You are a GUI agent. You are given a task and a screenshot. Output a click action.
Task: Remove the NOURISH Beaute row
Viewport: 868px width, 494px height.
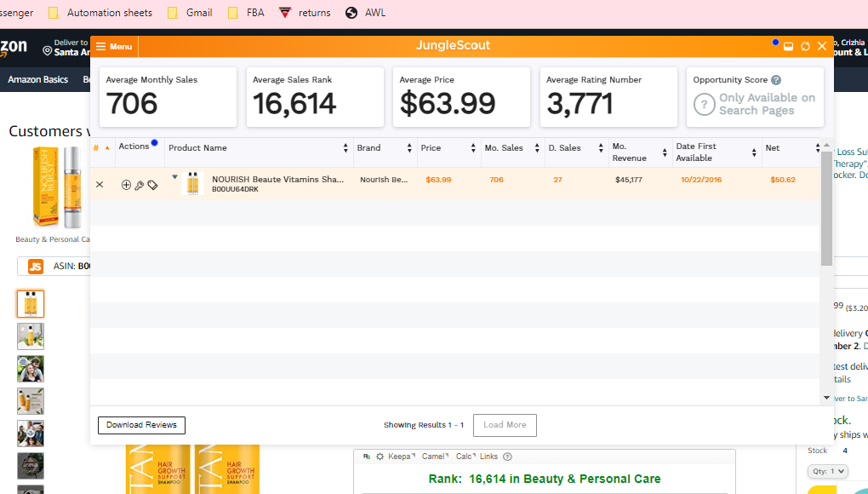pyautogui.click(x=100, y=185)
